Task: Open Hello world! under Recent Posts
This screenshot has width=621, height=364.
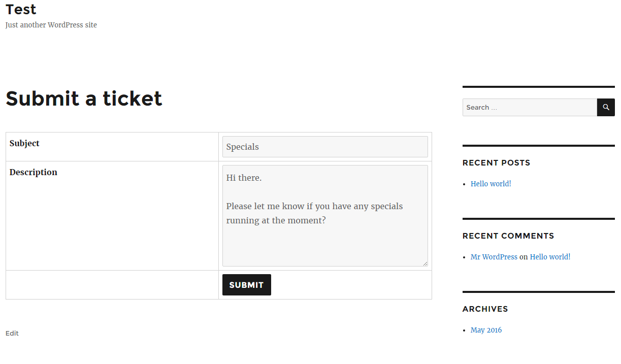Action: click(491, 184)
